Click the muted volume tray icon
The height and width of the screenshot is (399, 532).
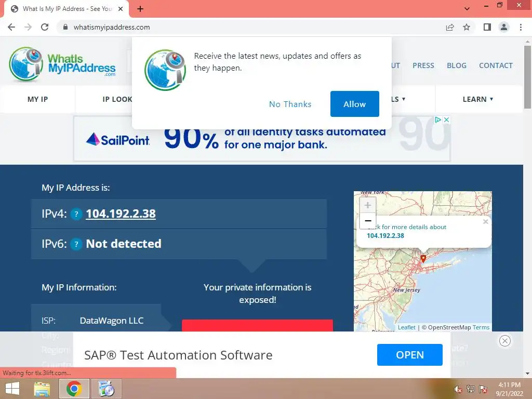tap(458, 390)
